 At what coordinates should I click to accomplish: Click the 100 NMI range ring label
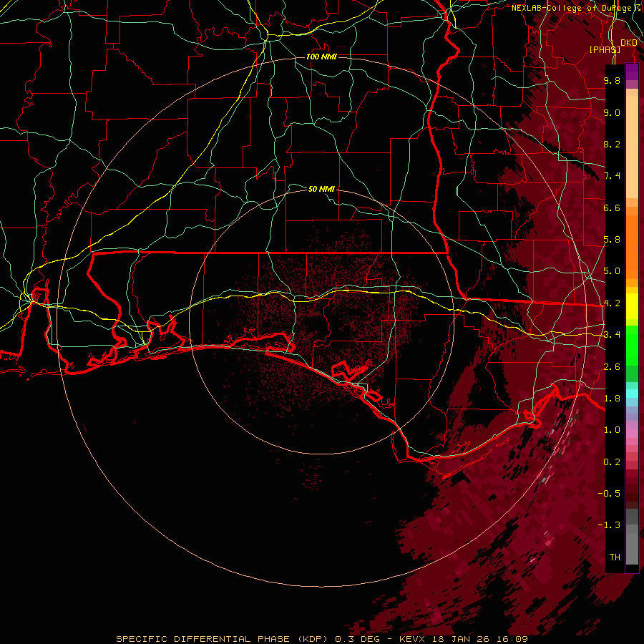click(x=321, y=57)
